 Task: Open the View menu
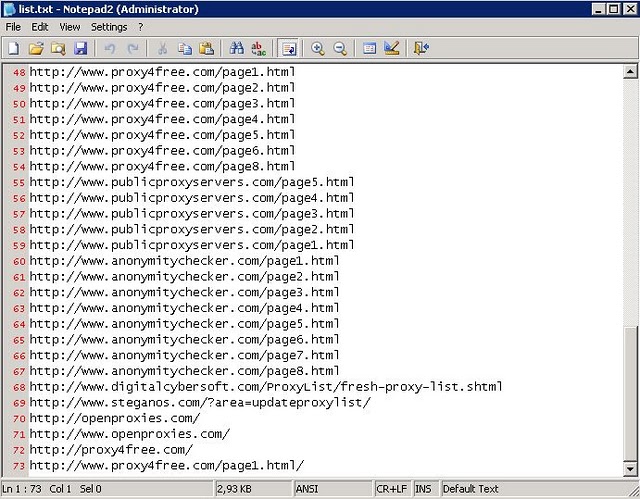(x=70, y=27)
